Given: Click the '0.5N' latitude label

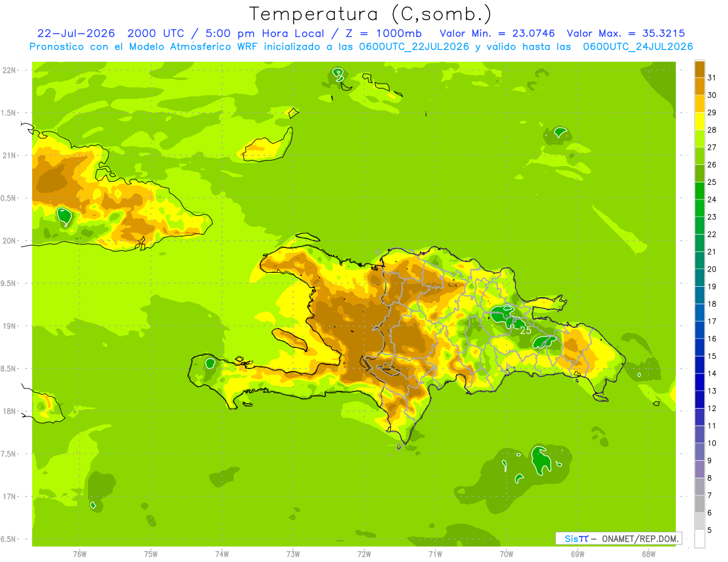Looking at the screenshot, I should pos(9,198).
